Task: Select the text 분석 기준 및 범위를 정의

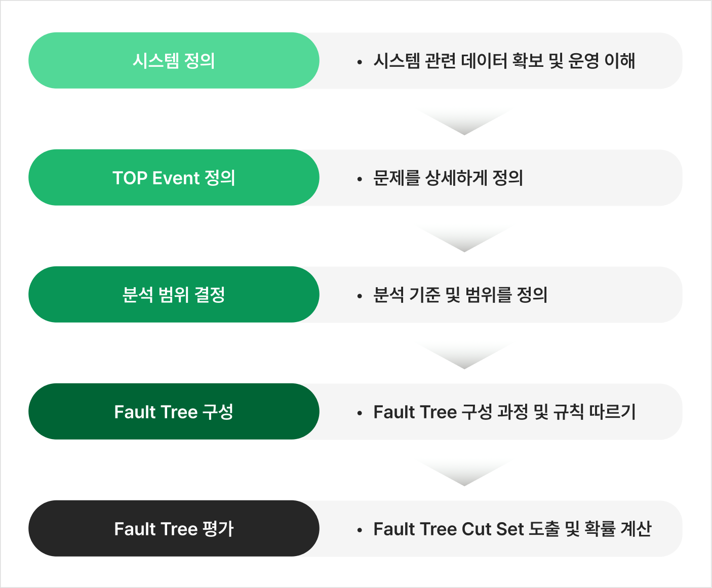Action: (x=460, y=295)
